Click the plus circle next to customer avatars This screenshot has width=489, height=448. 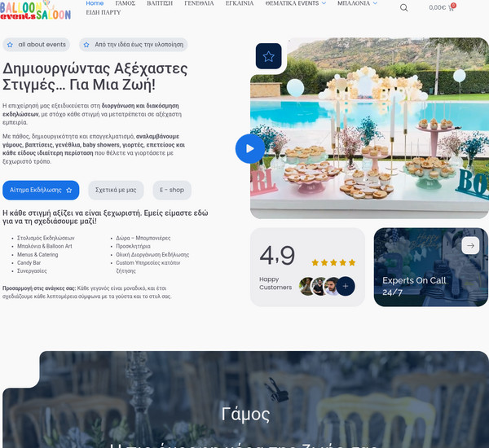coord(346,286)
